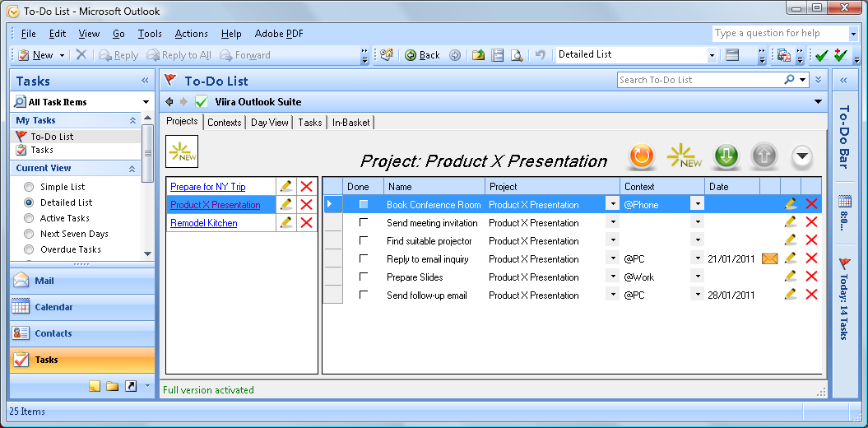Image resolution: width=868 pixels, height=428 pixels.
Task: Click the green move-down arrow button
Action: (x=726, y=156)
